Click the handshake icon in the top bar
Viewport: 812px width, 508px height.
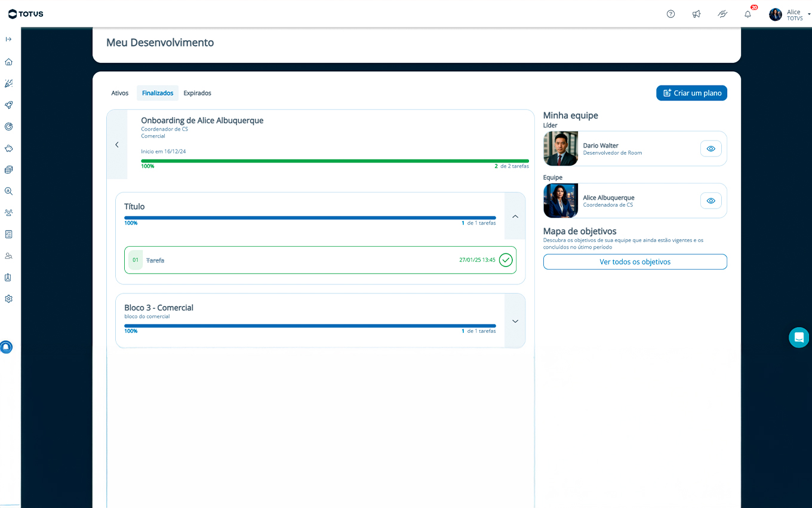(722, 14)
